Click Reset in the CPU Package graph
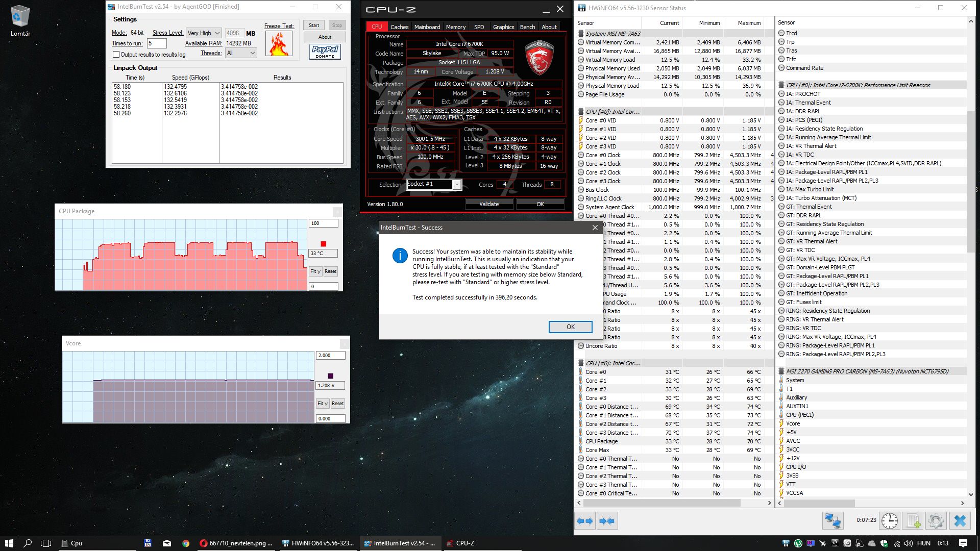 (x=330, y=271)
